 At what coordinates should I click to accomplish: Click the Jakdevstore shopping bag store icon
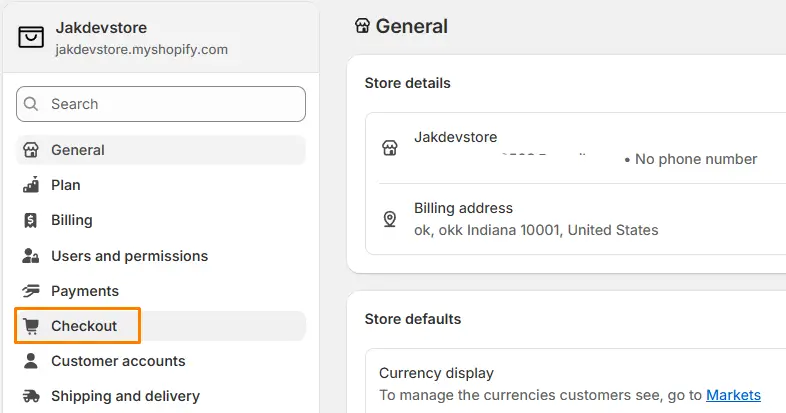pyautogui.click(x=31, y=37)
